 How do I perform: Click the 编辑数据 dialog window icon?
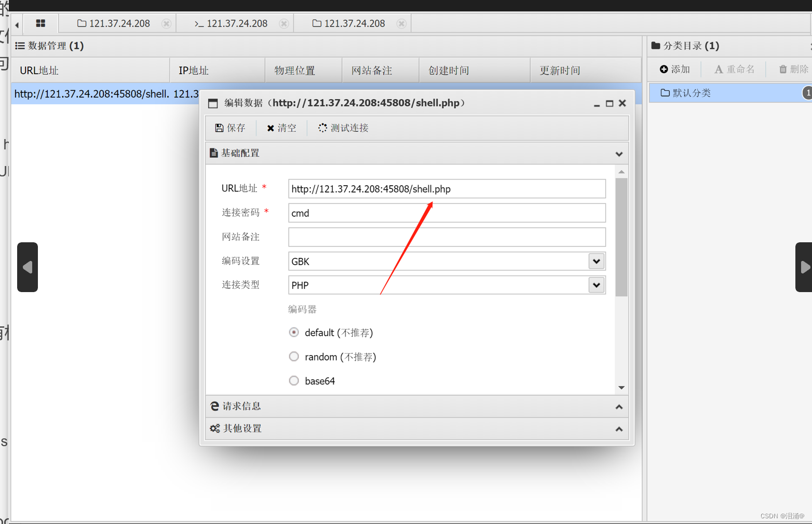(x=213, y=103)
